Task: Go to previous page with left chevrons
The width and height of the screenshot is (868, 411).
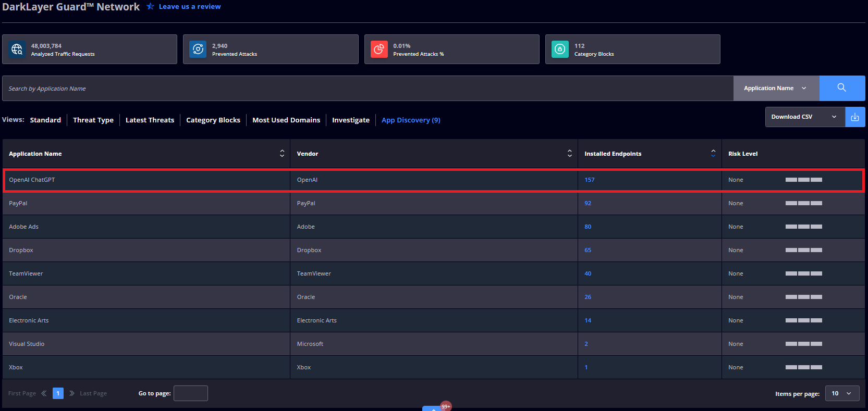Action: coord(44,393)
